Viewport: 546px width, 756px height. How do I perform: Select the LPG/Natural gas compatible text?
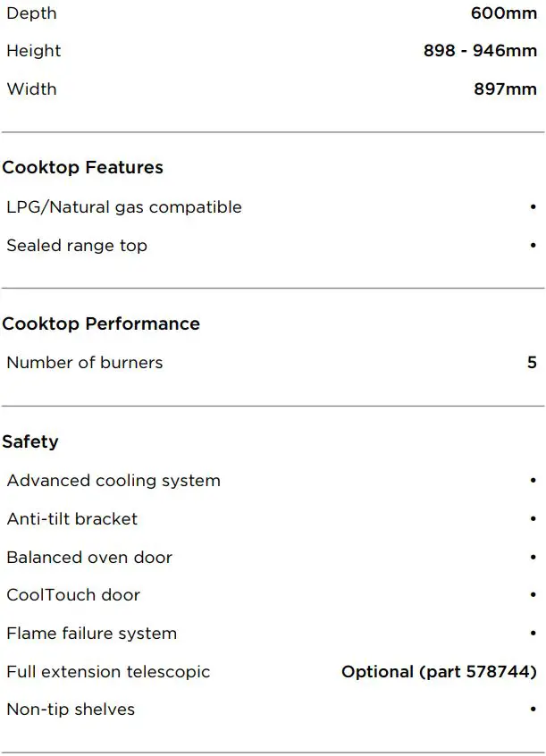(124, 207)
